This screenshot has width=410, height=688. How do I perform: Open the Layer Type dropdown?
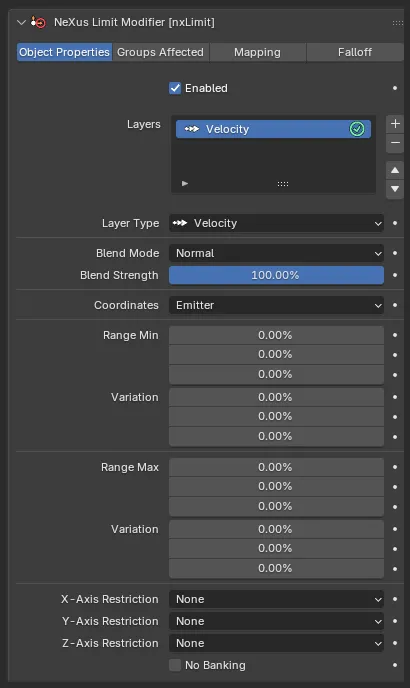tap(276, 223)
